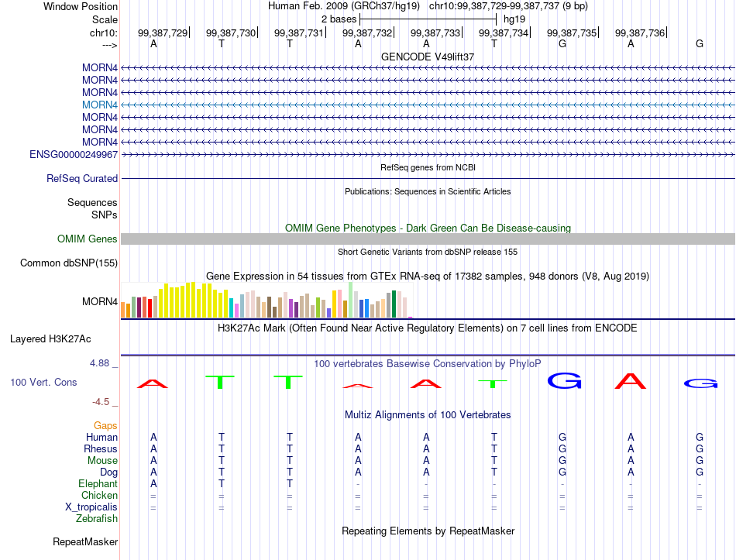Open the Layered H3K27Ac track label

tap(50, 339)
